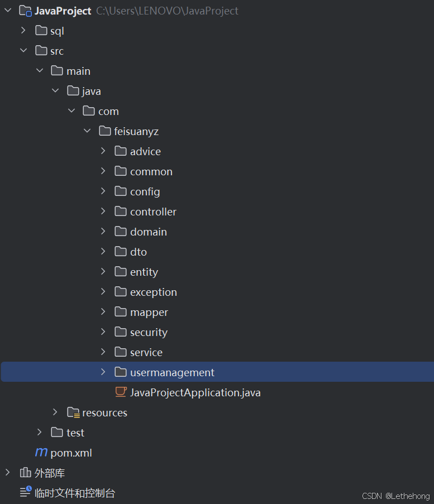The width and height of the screenshot is (434, 504).
Task: Expand the 外部库 node
Action: pos(8,473)
